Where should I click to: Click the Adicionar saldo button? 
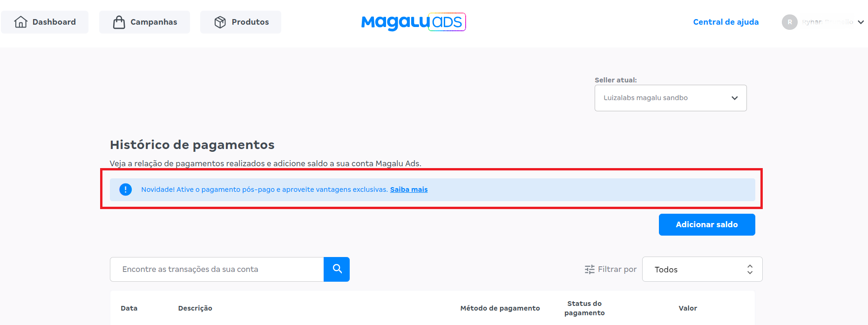(707, 224)
